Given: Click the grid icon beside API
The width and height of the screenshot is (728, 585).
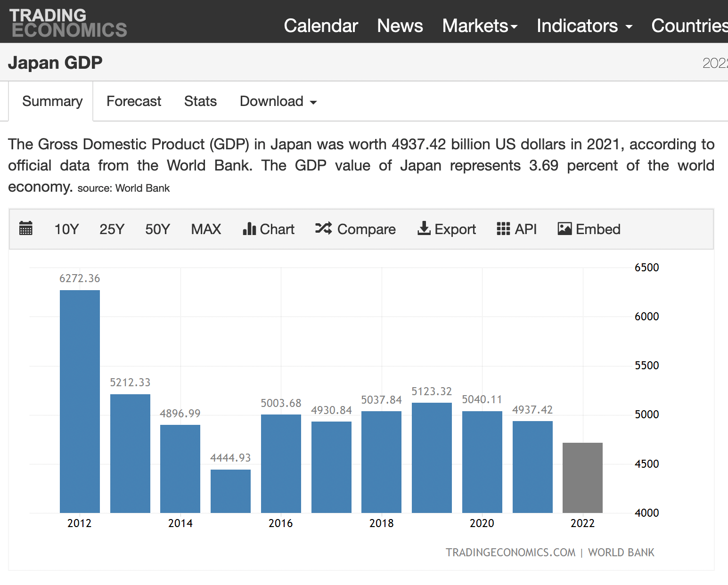Looking at the screenshot, I should pos(503,229).
